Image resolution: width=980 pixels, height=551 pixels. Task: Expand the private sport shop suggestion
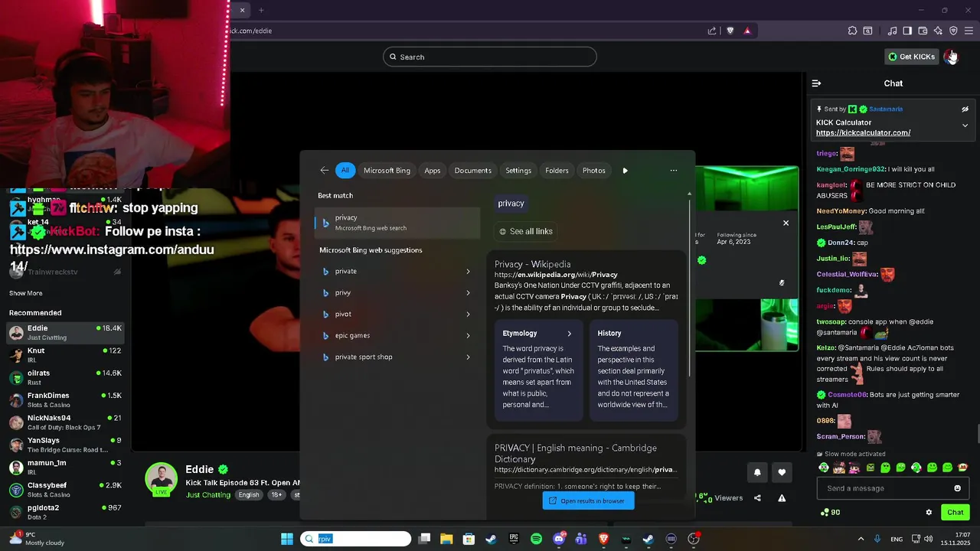[468, 357]
